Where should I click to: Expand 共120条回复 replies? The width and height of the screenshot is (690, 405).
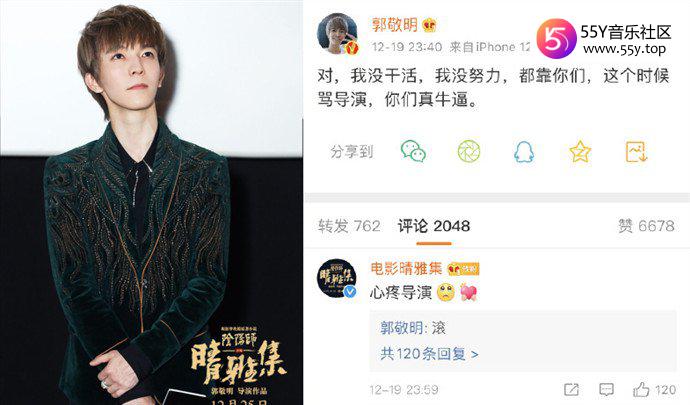click(x=429, y=353)
